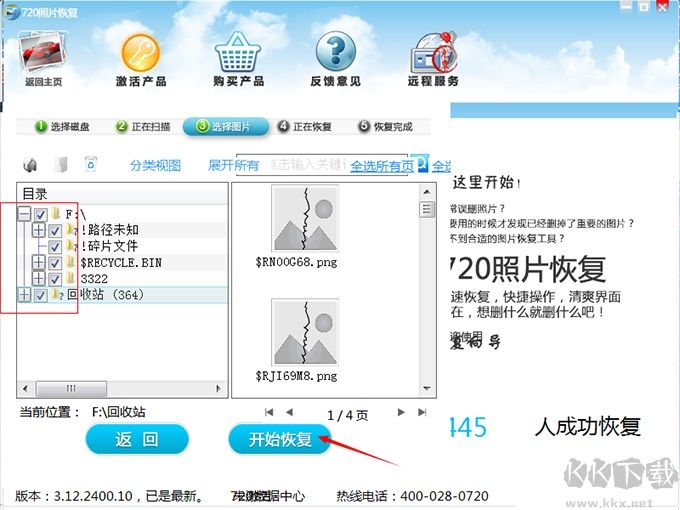Image resolution: width=680 pixels, height=510 pixels.
Task: Toggle the 回收站 (364) checkbox
Action: click(40, 295)
